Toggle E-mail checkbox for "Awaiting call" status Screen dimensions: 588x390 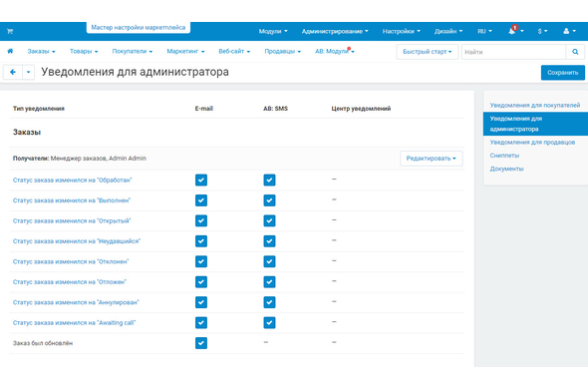pyautogui.click(x=201, y=323)
